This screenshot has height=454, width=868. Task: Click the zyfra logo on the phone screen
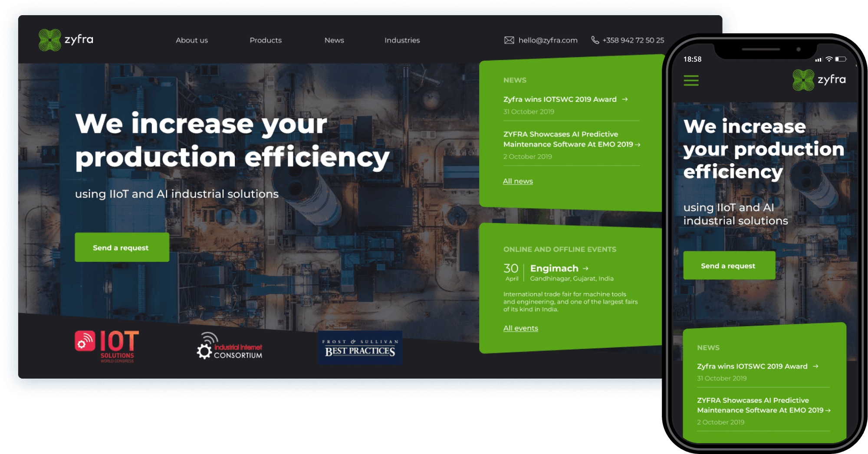click(x=819, y=80)
